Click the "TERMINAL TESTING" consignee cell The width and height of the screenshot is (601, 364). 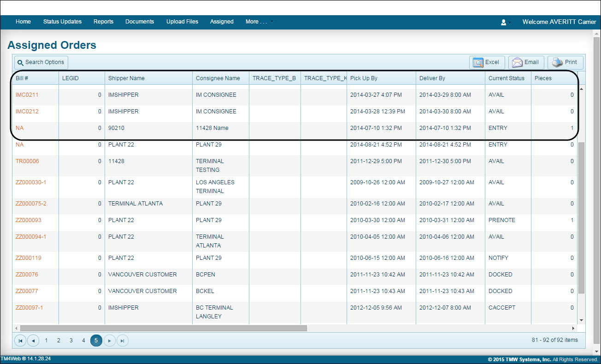click(221, 165)
